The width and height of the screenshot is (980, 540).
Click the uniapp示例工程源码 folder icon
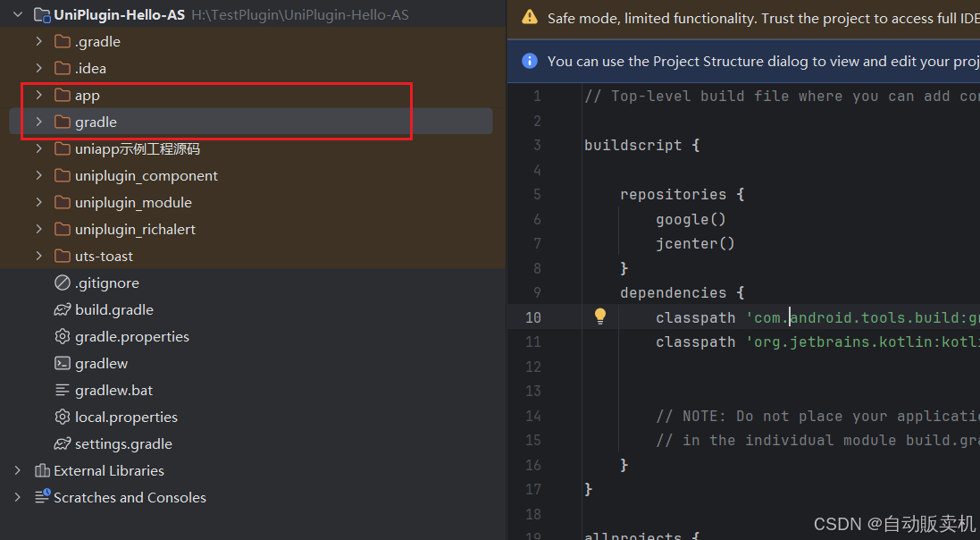62,148
